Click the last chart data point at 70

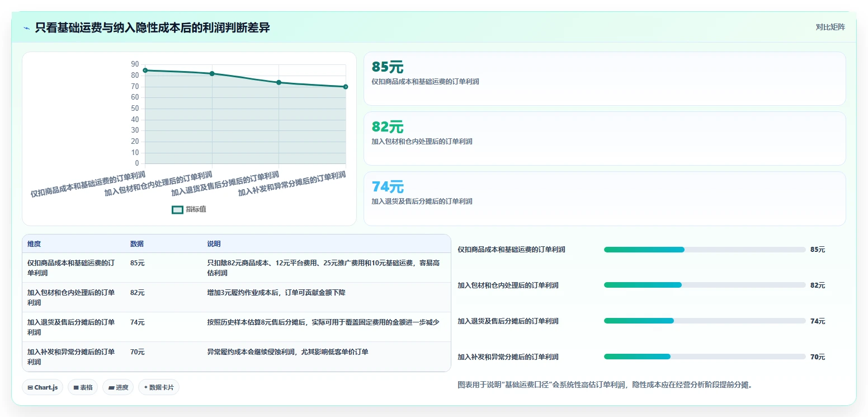(346, 87)
